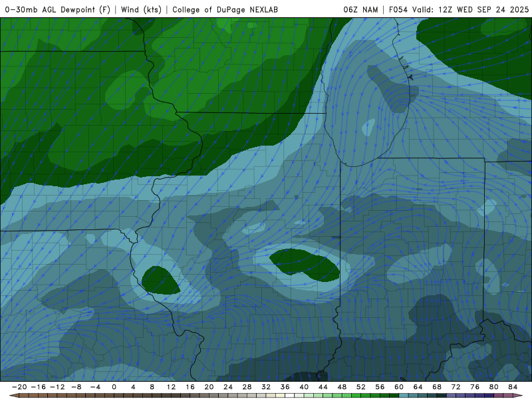
Task: Click the 52 value on the color scale
Action: pyautogui.click(x=361, y=387)
